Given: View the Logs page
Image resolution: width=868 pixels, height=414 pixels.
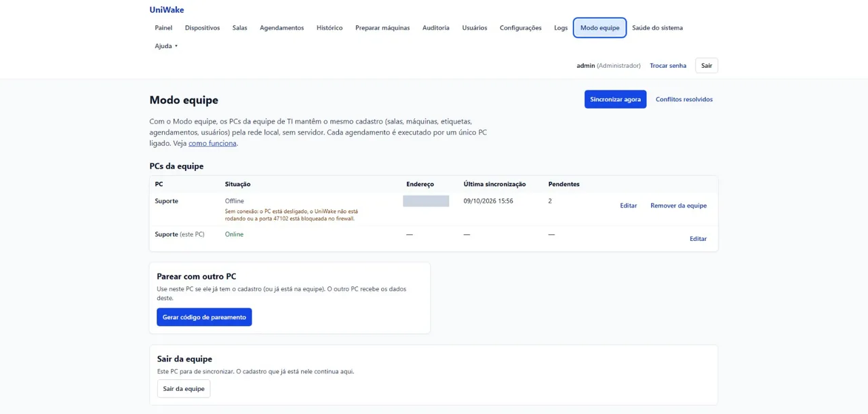Looking at the screenshot, I should coord(561,28).
